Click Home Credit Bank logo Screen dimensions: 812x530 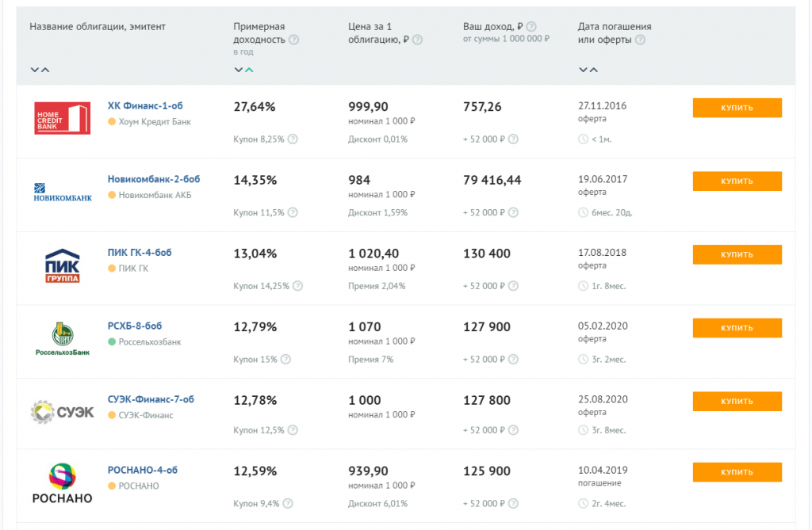(x=62, y=117)
